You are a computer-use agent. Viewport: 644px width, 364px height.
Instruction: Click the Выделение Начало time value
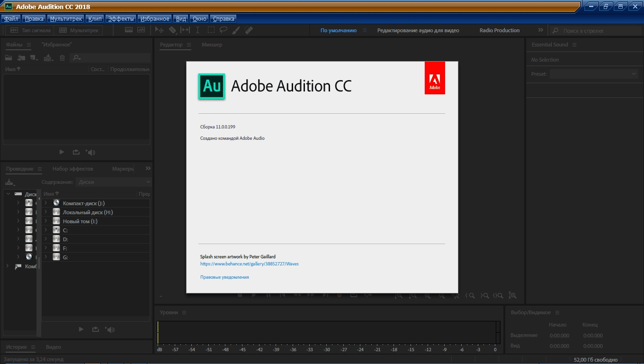click(559, 336)
